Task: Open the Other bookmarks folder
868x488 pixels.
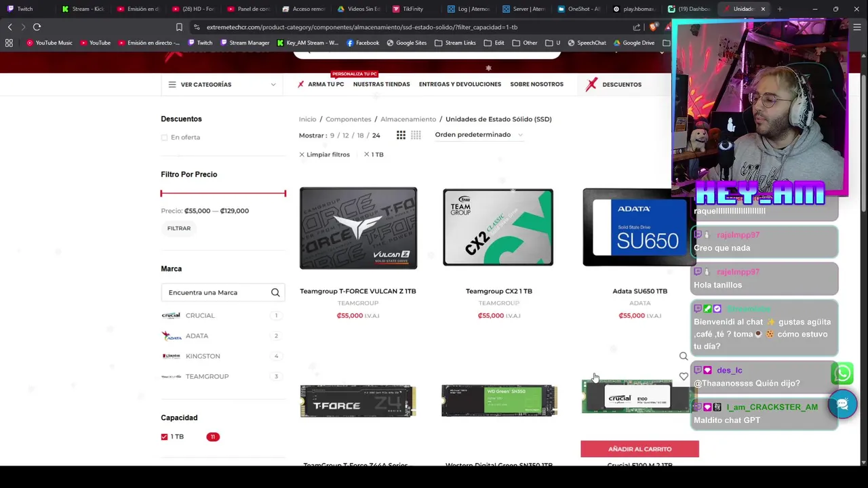Action: point(525,43)
